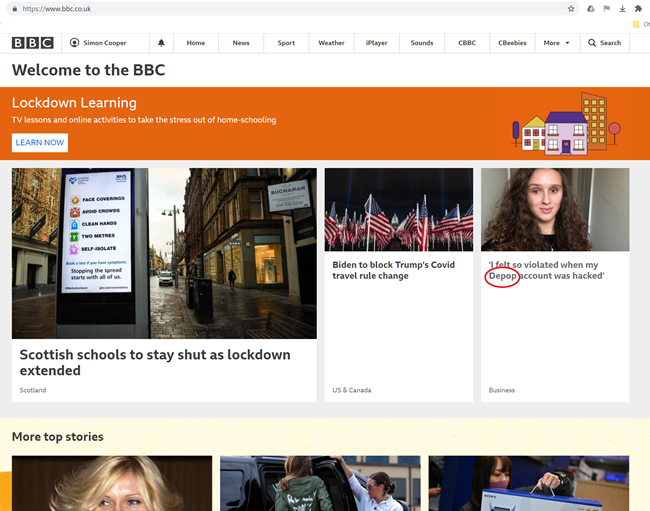
Task: Click the BBC logo
Action: click(32, 43)
